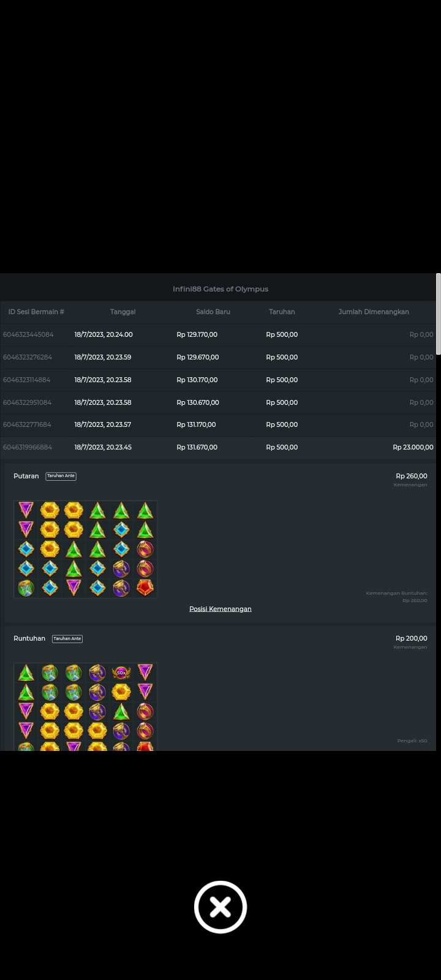Click the Taruhan Ante badge beside Putaran

[x=61, y=476]
